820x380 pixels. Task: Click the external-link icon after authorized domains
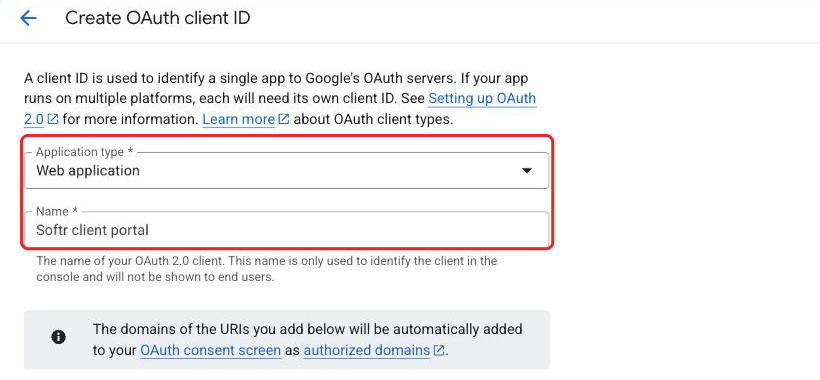click(x=439, y=350)
